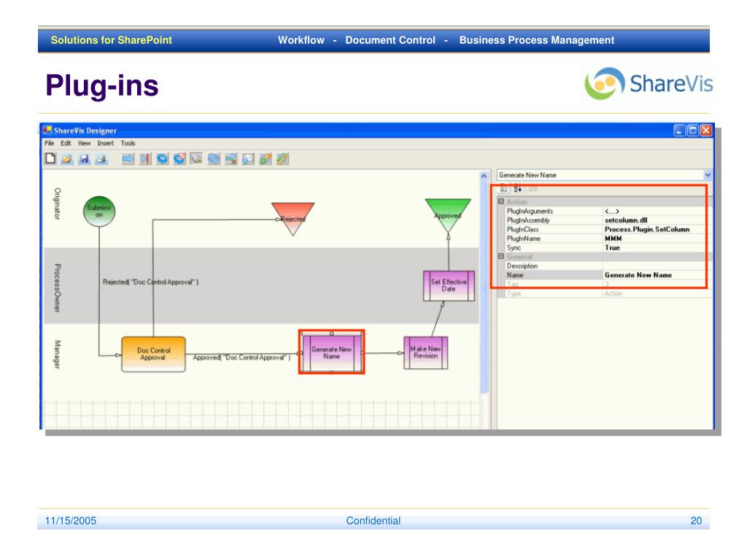747x560 pixels.
Task: Click the canvas vertical scrollbar thumb
Action: click(x=484, y=287)
